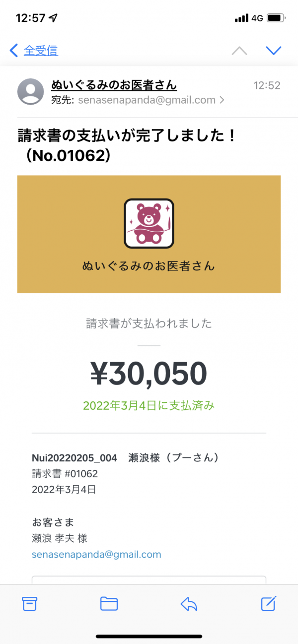Expand recipient details chevron
The image size is (298, 644).
[222, 100]
